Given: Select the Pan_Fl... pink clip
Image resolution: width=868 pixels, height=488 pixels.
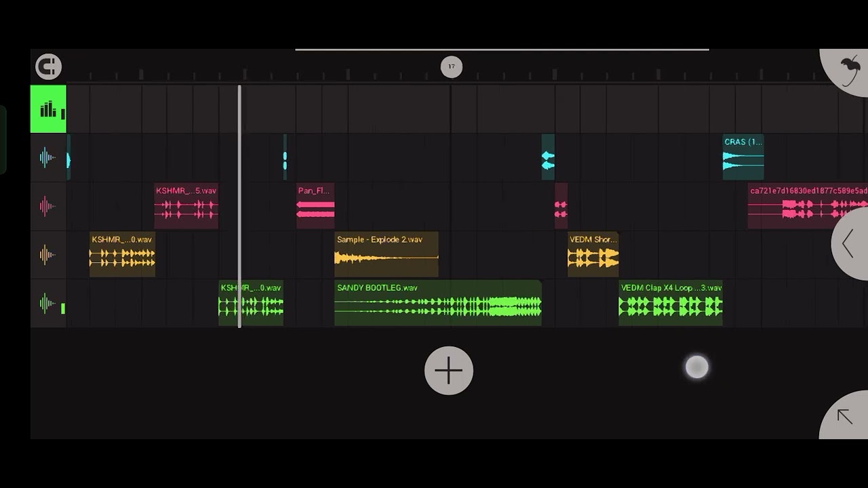Looking at the screenshot, I should coord(315,206).
